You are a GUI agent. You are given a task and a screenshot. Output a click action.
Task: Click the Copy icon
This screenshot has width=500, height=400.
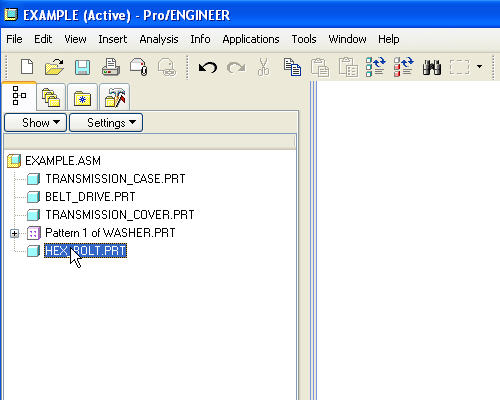click(x=292, y=67)
